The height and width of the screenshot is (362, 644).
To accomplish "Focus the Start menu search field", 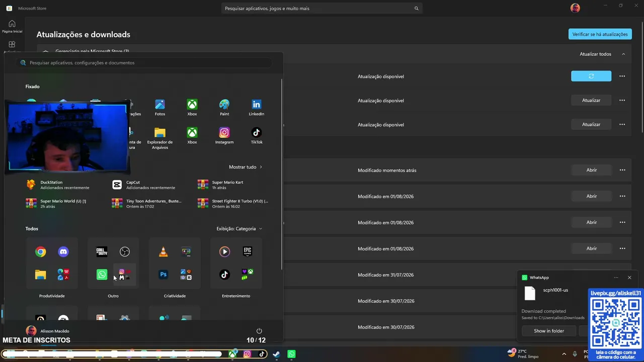I will (x=144, y=63).
